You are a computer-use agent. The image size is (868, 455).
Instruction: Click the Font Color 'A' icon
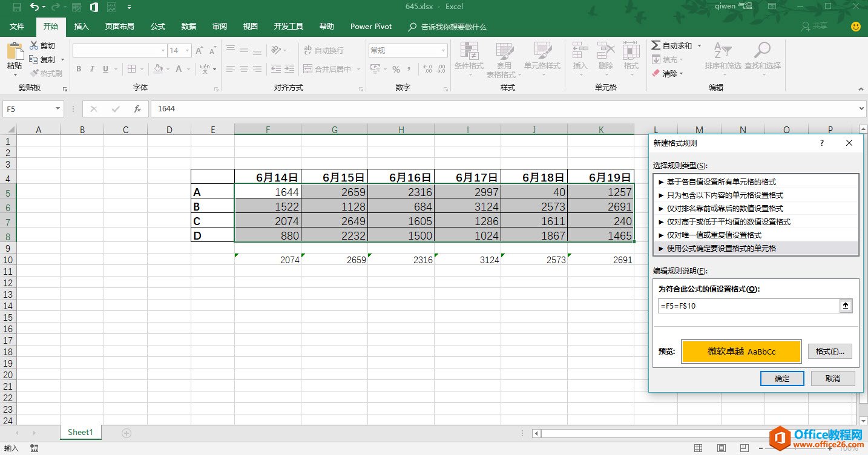[179, 69]
